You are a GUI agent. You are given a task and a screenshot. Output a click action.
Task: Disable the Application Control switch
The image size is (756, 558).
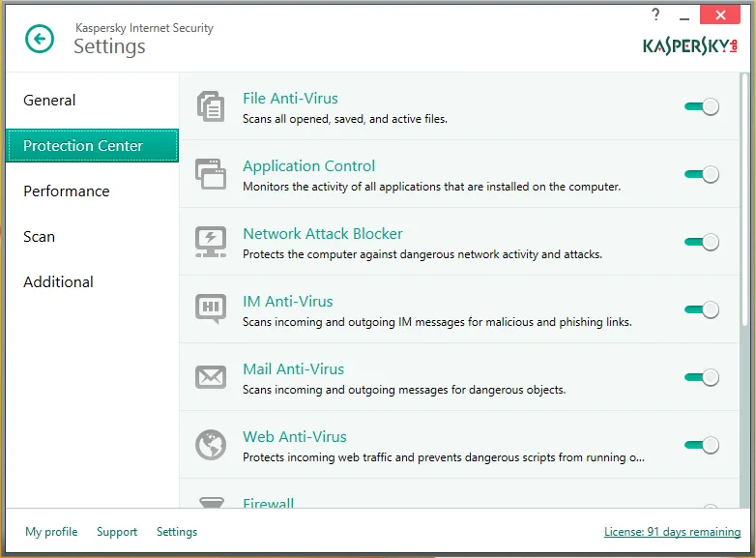702,174
